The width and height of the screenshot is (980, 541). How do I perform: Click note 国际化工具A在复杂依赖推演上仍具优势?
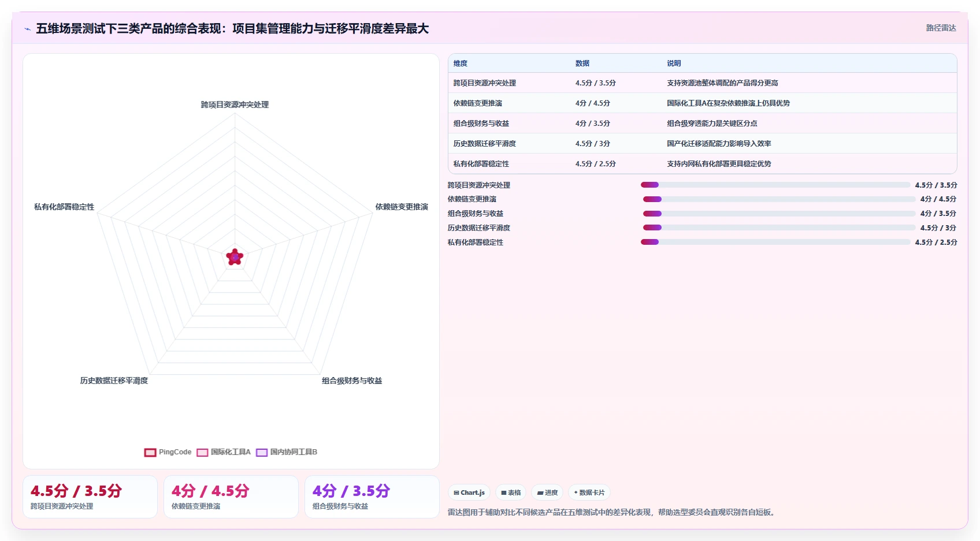pos(728,103)
